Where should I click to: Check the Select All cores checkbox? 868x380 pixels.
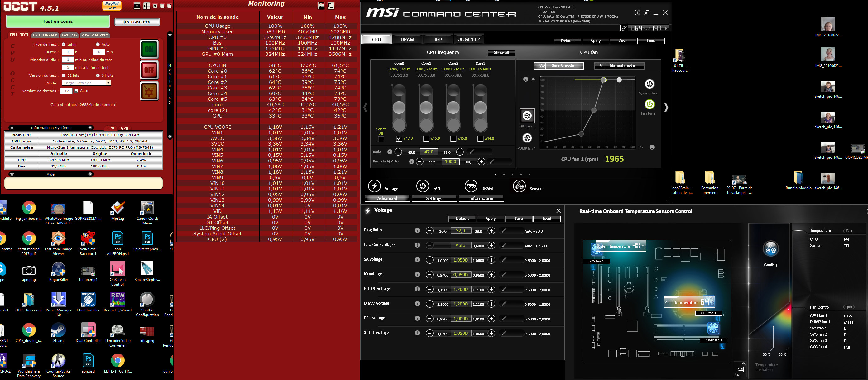click(x=381, y=139)
